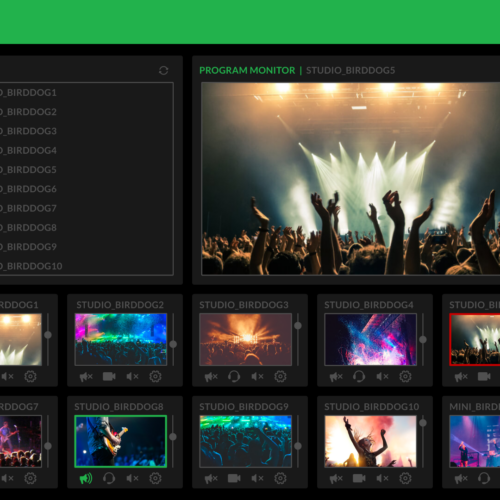The image size is (500, 500).
Task: Select _BIRDDOG1 in the source list
Action: click(28, 93)
